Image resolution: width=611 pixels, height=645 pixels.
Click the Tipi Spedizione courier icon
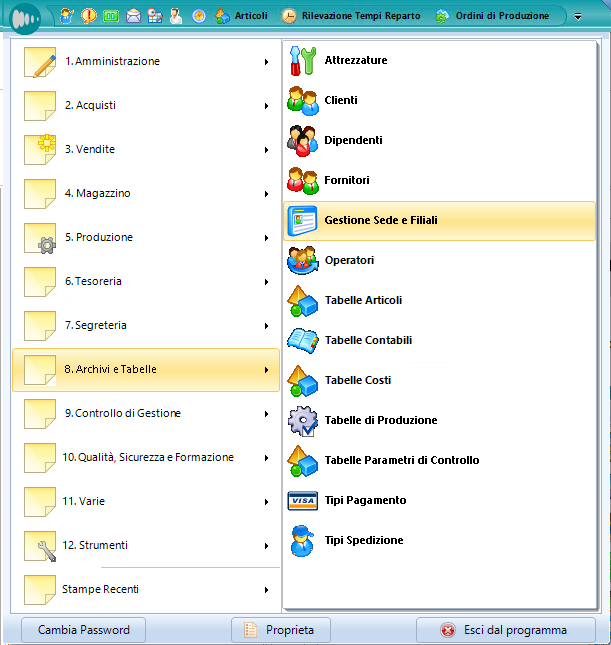302,541
